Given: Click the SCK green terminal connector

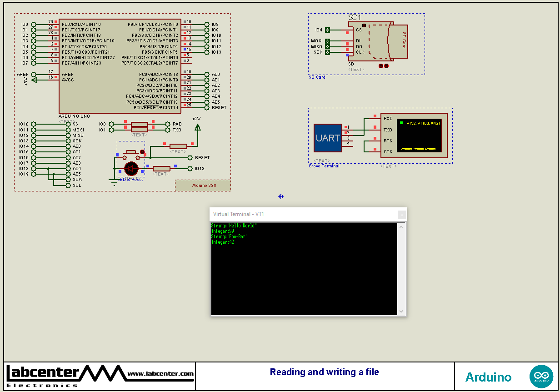Looking at the screenshot, I should coord(328,51).
